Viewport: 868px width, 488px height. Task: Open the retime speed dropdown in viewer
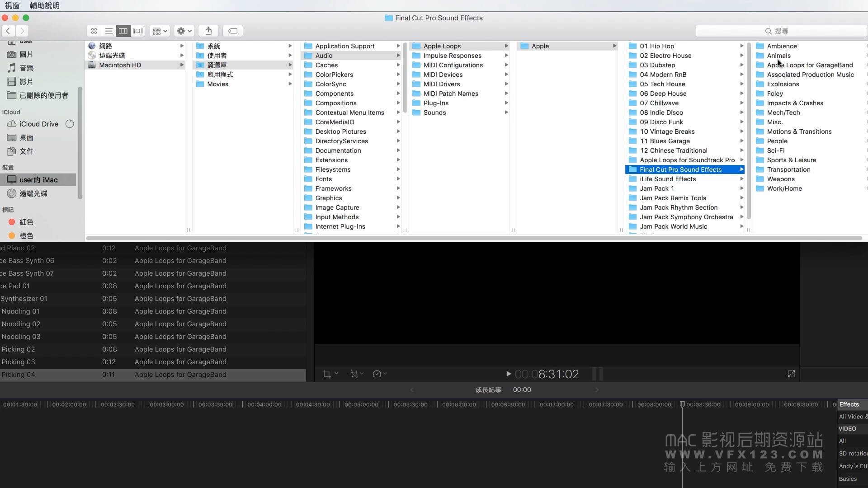(x=379, y=374)
